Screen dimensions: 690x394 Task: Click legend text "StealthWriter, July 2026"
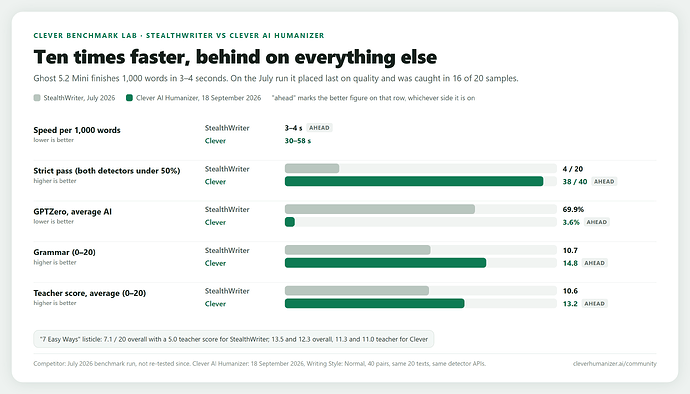pos(79,98)
